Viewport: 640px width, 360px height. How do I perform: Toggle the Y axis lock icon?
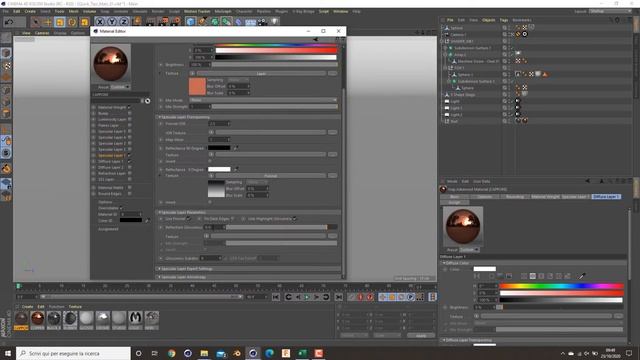click(111, 22)
